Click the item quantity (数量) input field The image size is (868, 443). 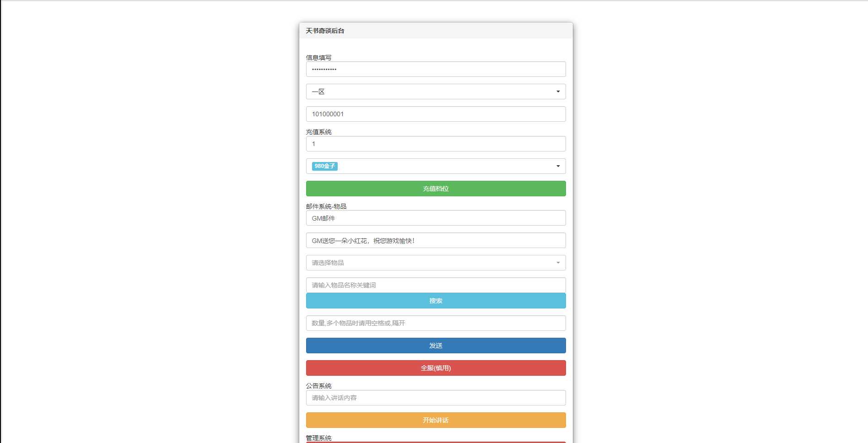point(436,323)
